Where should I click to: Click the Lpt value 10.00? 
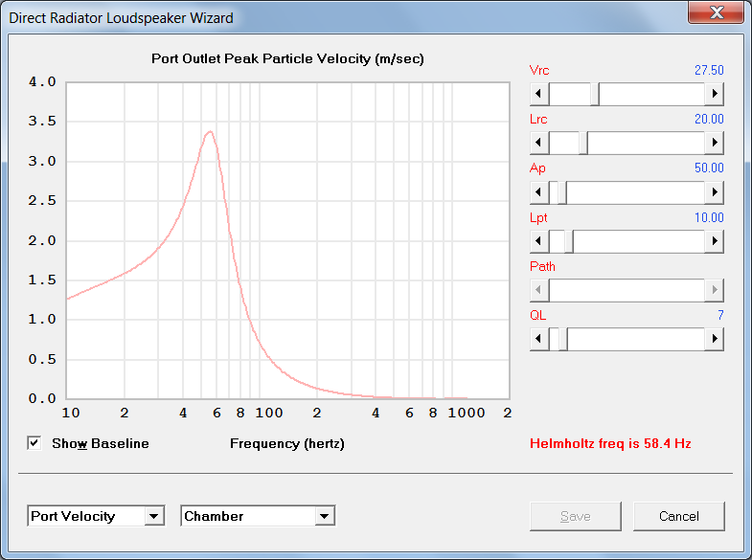709,218
